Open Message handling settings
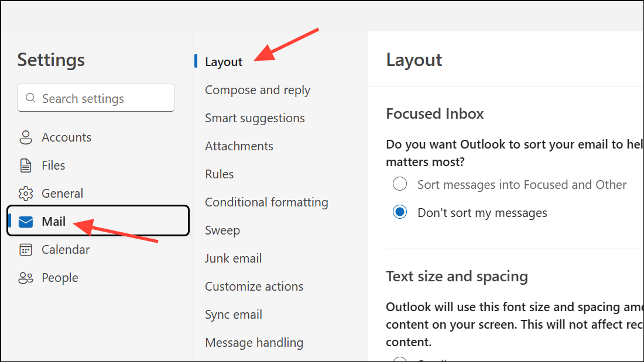Screen dimensions: 644x362 point(254,343)
